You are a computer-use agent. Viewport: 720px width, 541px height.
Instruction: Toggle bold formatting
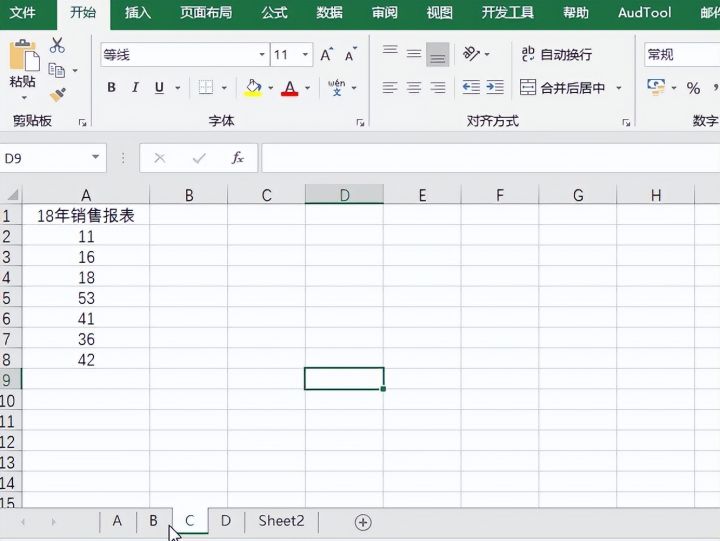pos(111,87)
